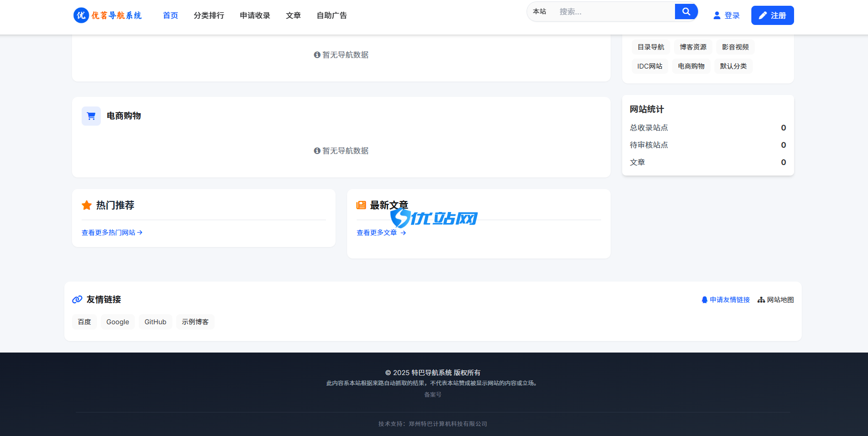
Task: Select the 影音视频 category tag
Action: pyautogui.click(x=735, y=47)
